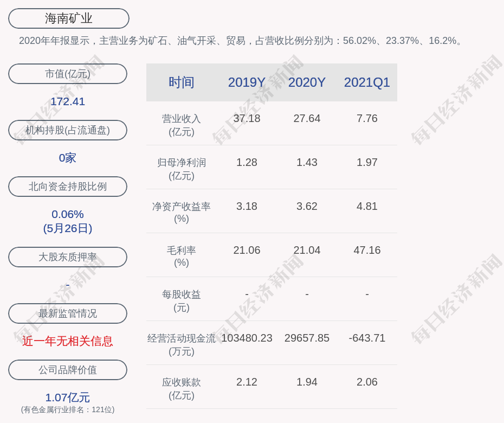Click the 2.06 receivables cell
The width and height of the screenshot is (504, 423).
pos(367,382)
